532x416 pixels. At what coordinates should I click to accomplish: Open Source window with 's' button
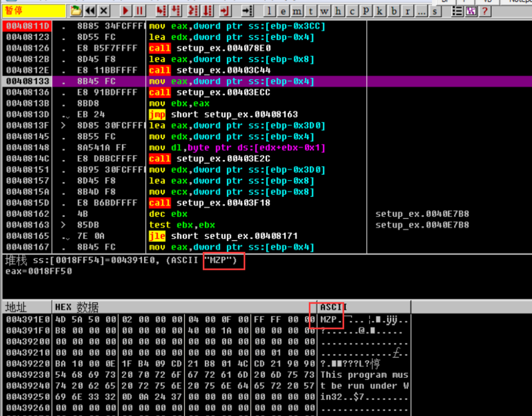click(435, 11)
